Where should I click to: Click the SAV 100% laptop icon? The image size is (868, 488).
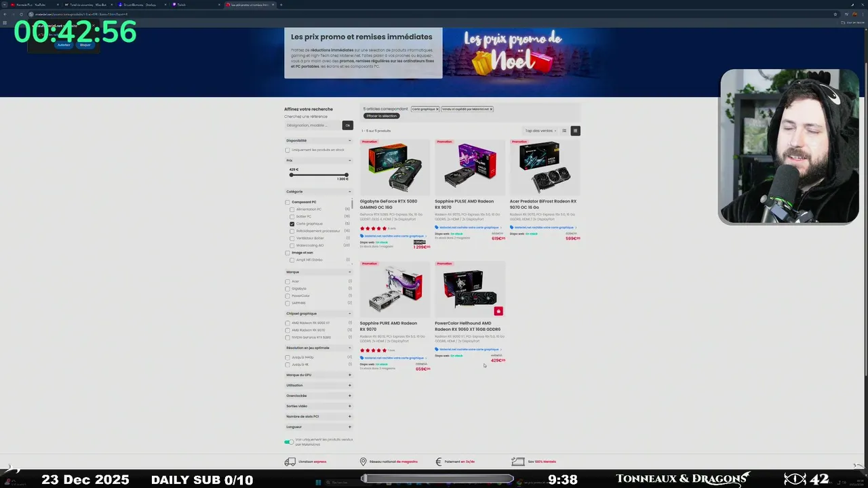tap(517, 462)
